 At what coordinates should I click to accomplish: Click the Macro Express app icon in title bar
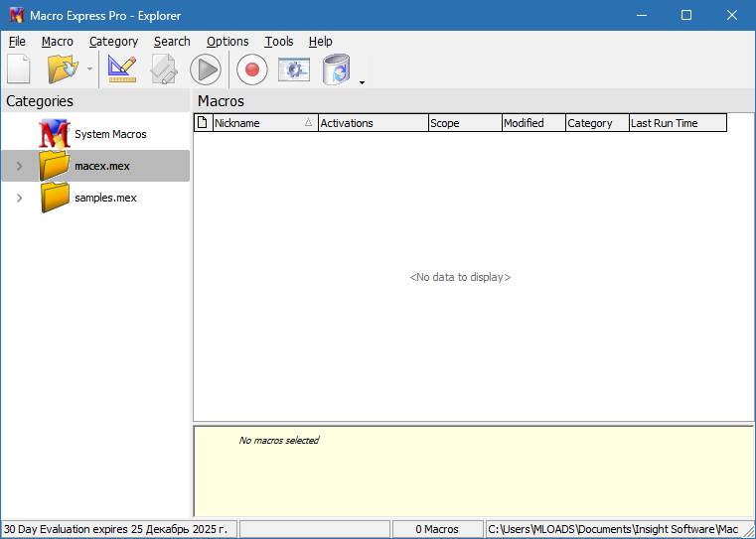tap(17, 16)
